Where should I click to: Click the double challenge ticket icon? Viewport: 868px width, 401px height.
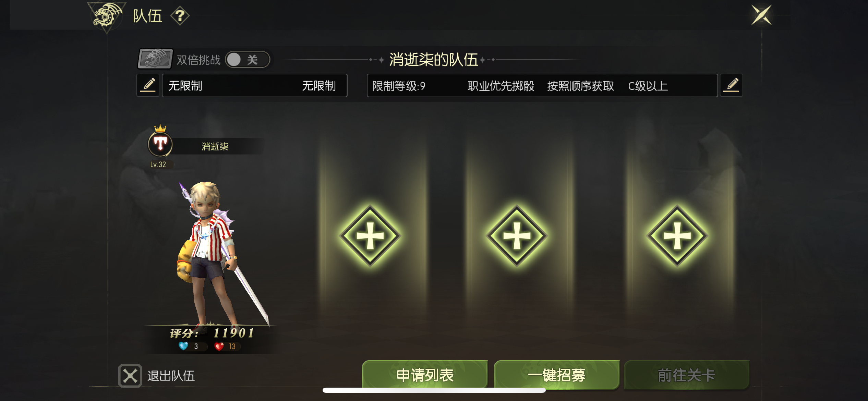(x=155, y=59)
